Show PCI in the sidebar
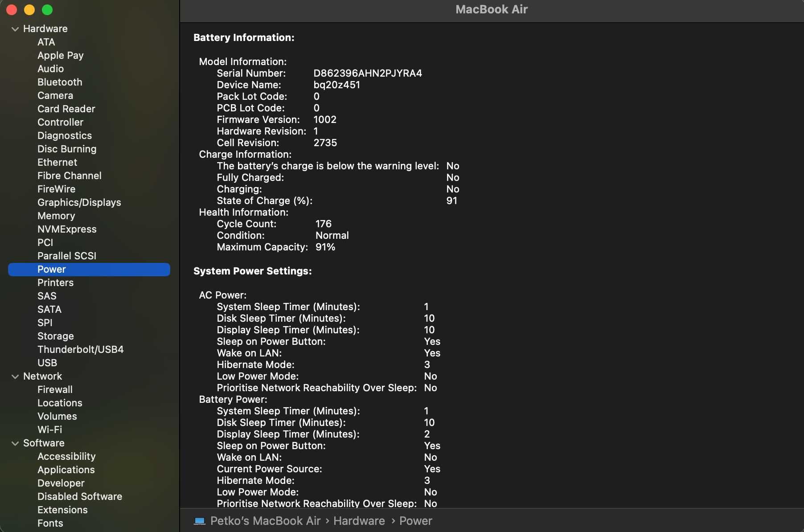This screenshot has width=804, height=532. pos(45,242)
